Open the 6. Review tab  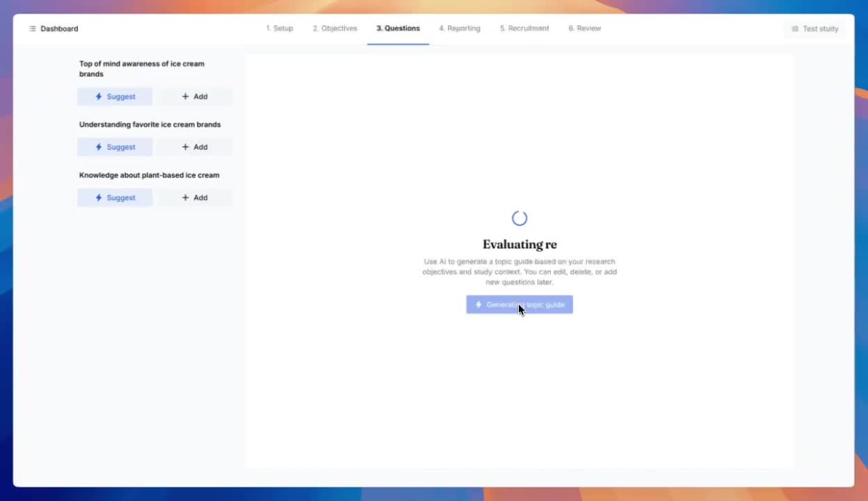click(585, 29)
